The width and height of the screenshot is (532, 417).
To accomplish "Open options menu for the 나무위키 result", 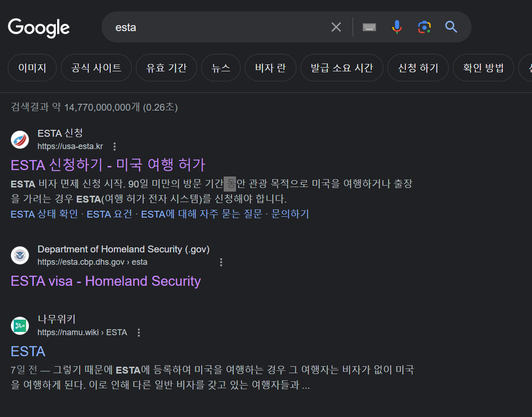I will point(139,333).
